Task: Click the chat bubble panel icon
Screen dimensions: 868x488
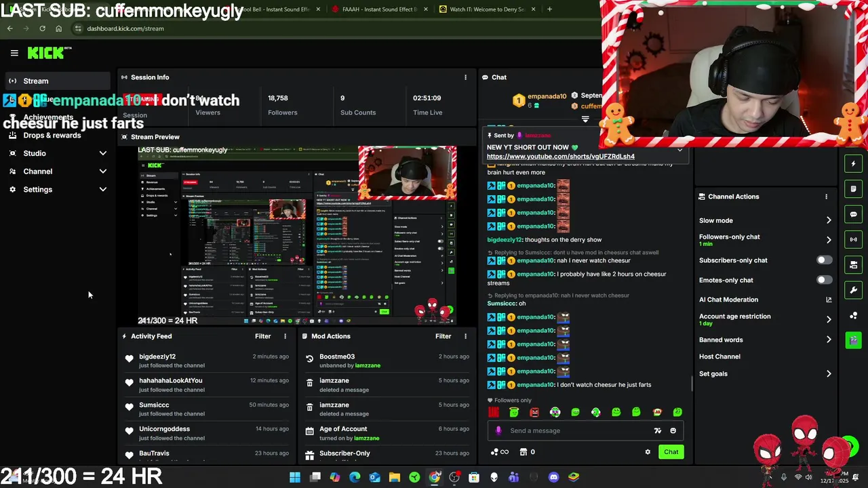Action: (x=853, y=214)
